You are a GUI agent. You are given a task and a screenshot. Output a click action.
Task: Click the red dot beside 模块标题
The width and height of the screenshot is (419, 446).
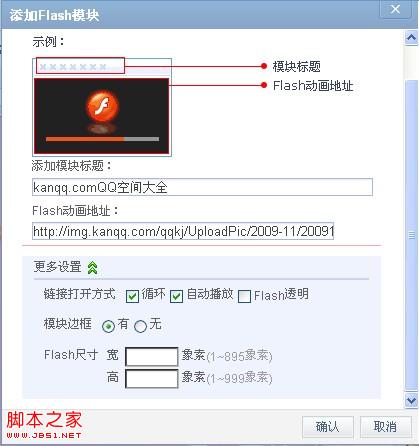click(264, 66)
